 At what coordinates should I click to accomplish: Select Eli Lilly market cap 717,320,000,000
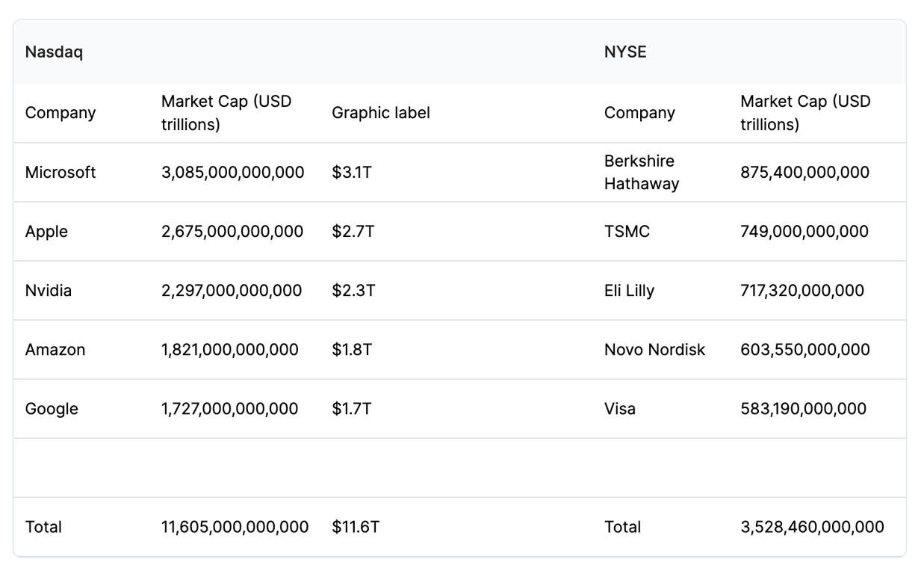(802, 291)
